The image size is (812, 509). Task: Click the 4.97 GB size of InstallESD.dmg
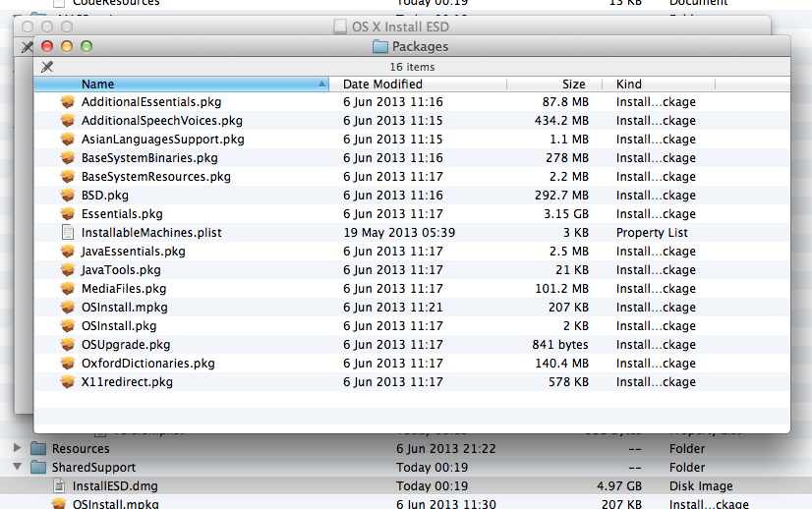tap(619, 485)
